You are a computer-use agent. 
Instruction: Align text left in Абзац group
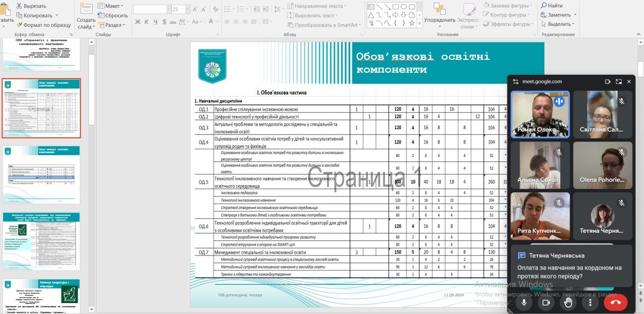(228, 22)
